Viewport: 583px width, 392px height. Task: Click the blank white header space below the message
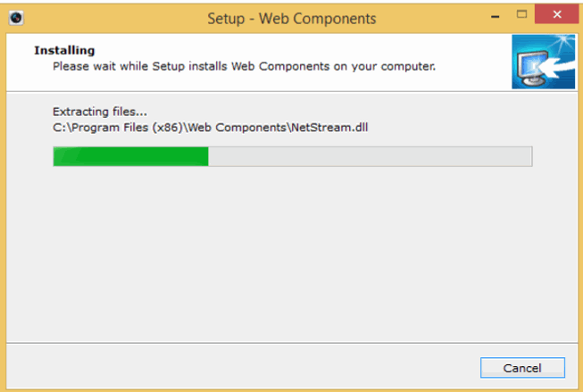pyautogui.click(x=268, y=81)
